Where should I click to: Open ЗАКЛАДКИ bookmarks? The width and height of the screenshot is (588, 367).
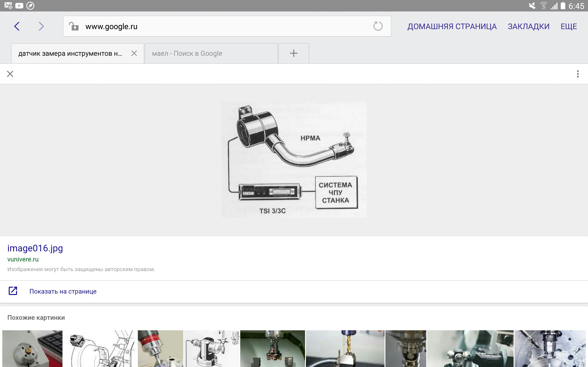tap(529, 26)
